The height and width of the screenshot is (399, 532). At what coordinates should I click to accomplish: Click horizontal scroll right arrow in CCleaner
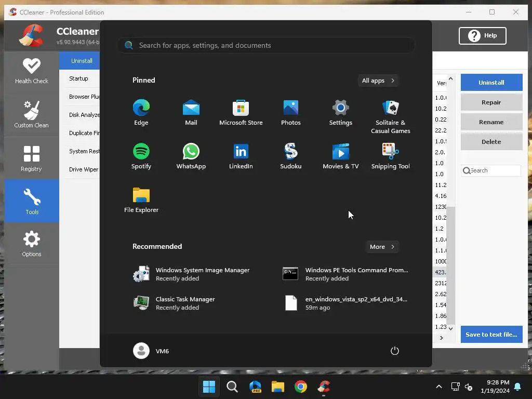pos(442,338)
